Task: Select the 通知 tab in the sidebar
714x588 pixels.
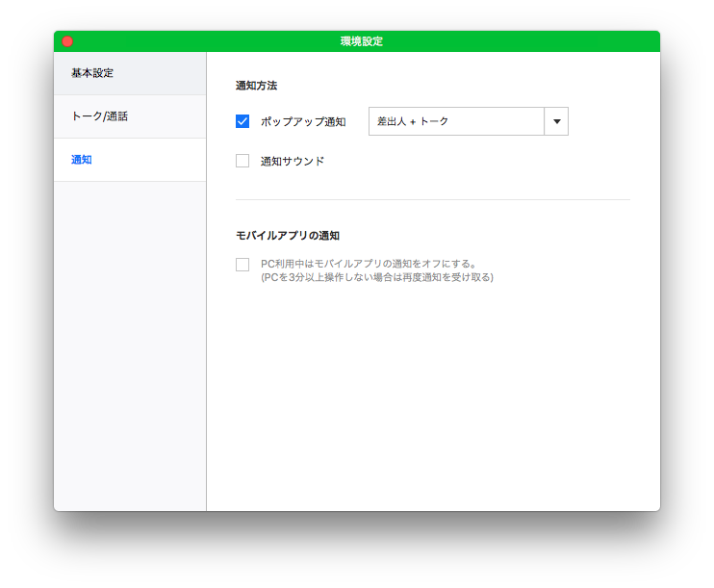Action: click(x=82, y=160)
